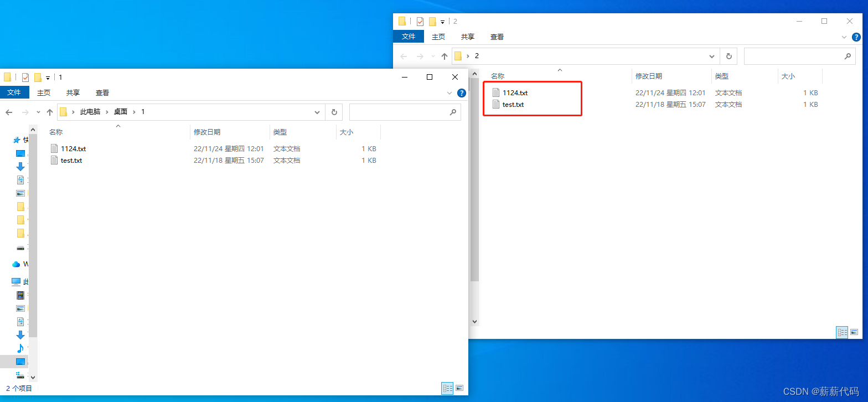Select test.txt in window 1
Viewport: 868px width, 402px height.
(71, 161)
